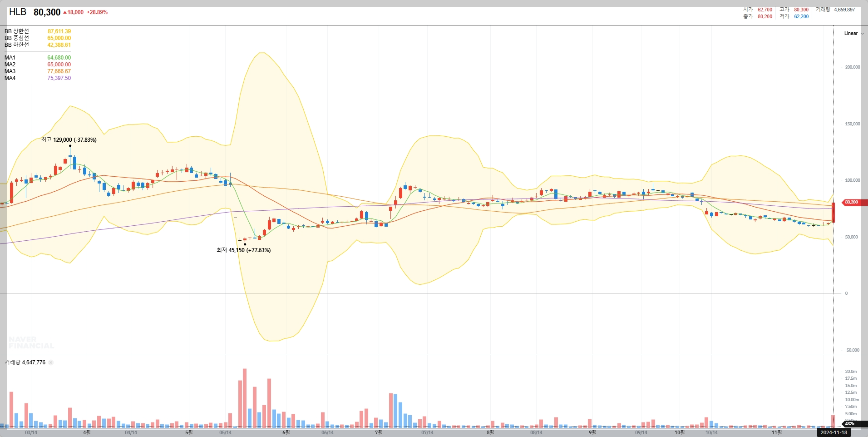Click the 최고 129,000 (-37.83%) annotation

click(69, 140)
